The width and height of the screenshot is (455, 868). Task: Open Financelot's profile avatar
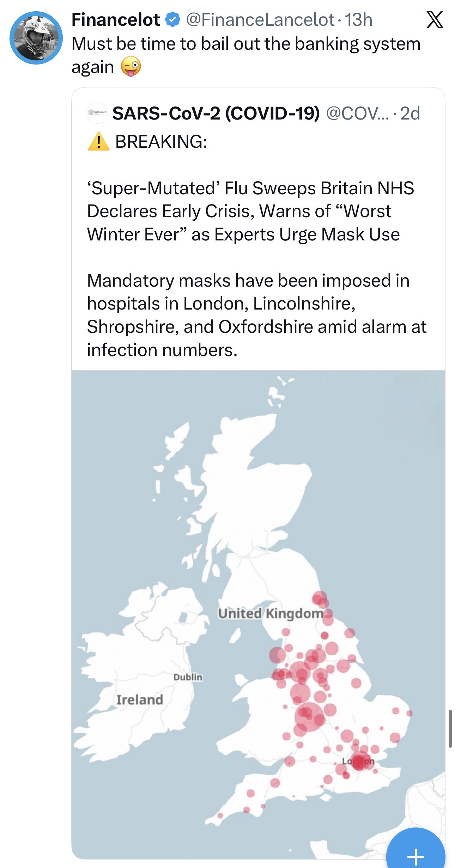36,38
